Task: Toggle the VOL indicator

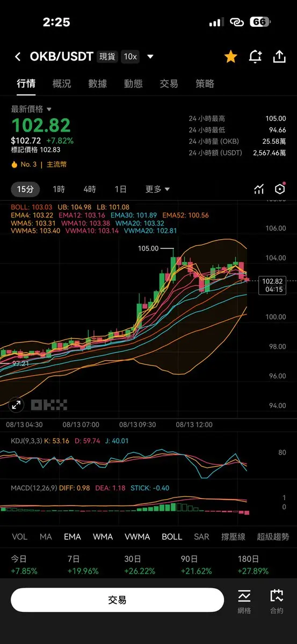Action: [20, 537]
